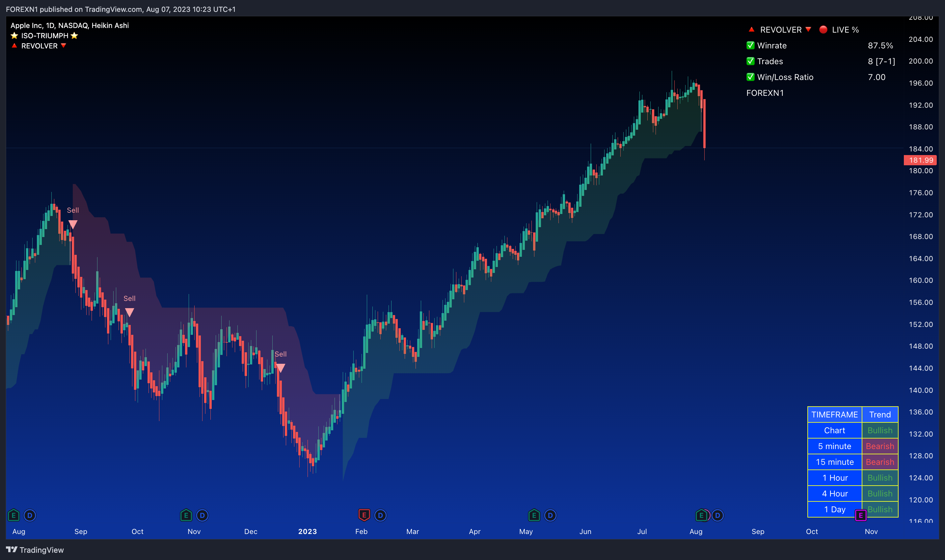Select the Chart row timeframe cell
Screen dimensions: 945x560
(x=834, y=430)
